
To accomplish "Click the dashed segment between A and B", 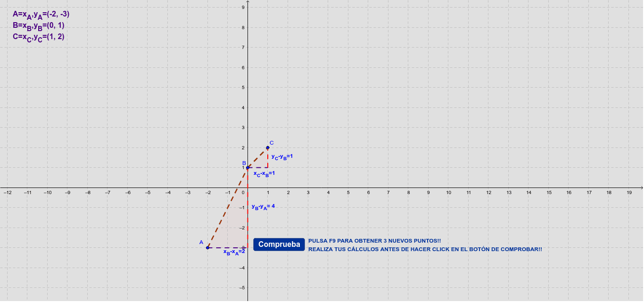I will [228, 208].
